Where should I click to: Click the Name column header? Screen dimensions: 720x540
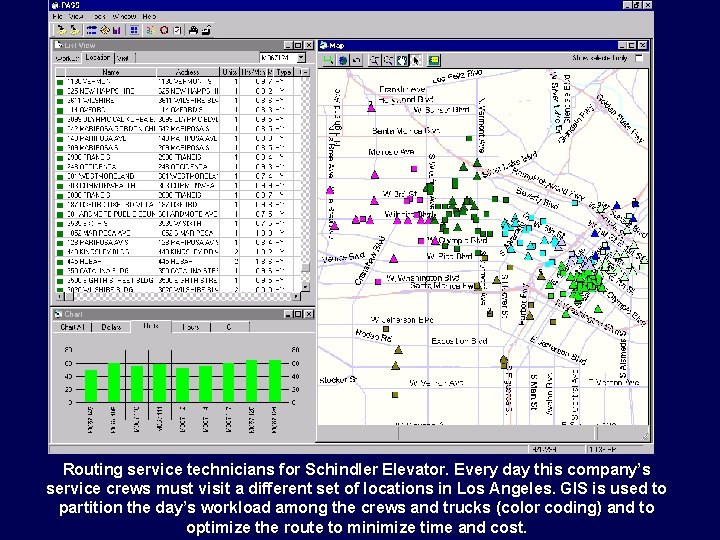[111, 72]
